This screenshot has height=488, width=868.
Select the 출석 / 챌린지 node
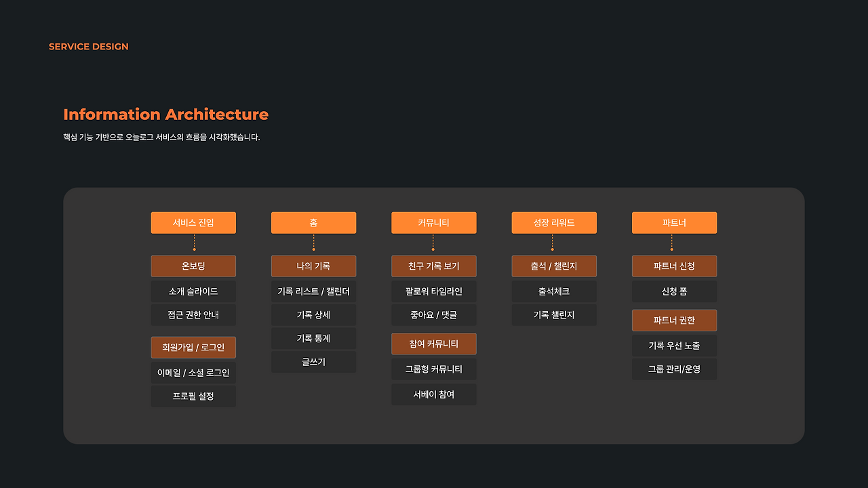click(554, 266)
